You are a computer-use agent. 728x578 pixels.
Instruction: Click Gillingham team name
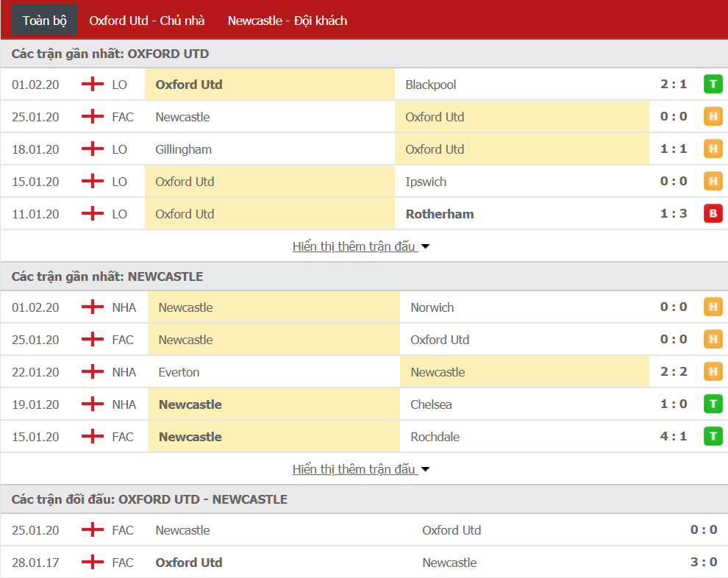click(183, 149)
